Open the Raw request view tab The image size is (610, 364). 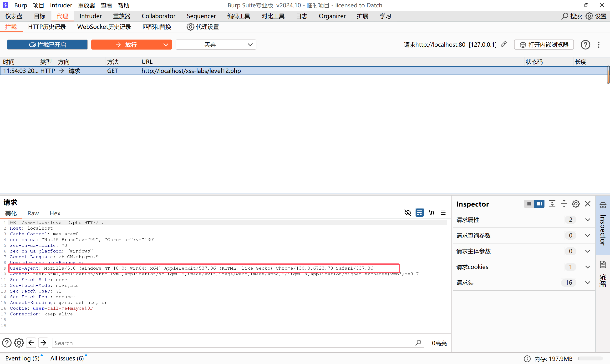pyautogui.click(x=33, y=213)
